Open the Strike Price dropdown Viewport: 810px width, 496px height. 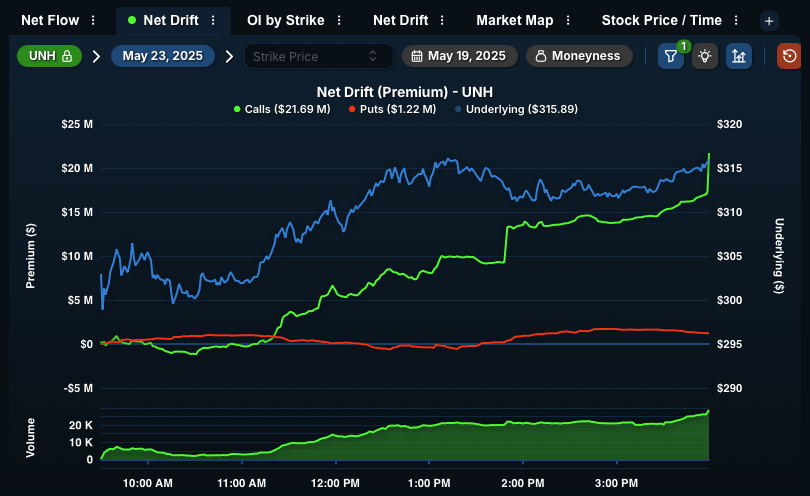pyautogui.click(x=318, y=56)
